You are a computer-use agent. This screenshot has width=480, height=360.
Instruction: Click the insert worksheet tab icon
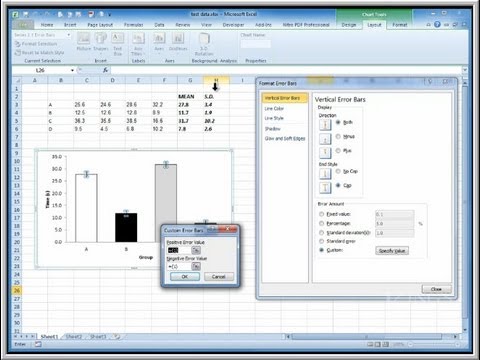point(117,337)
